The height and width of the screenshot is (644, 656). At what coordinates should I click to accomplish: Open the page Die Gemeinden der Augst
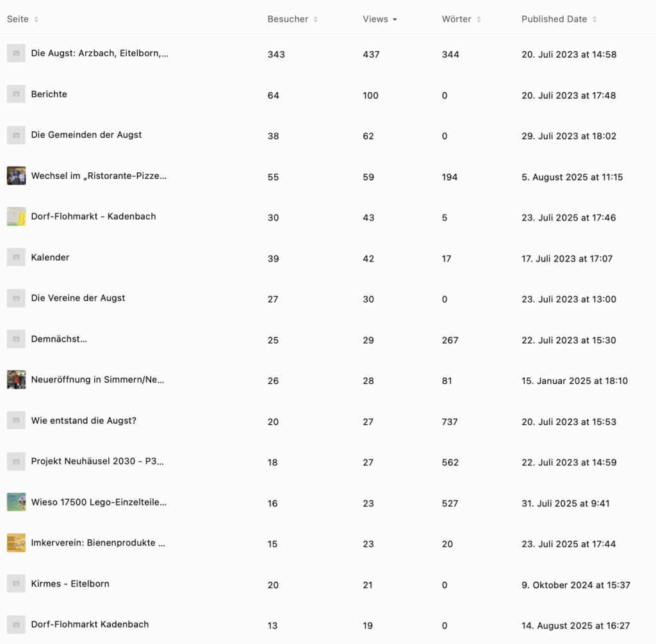coord(86,135)
